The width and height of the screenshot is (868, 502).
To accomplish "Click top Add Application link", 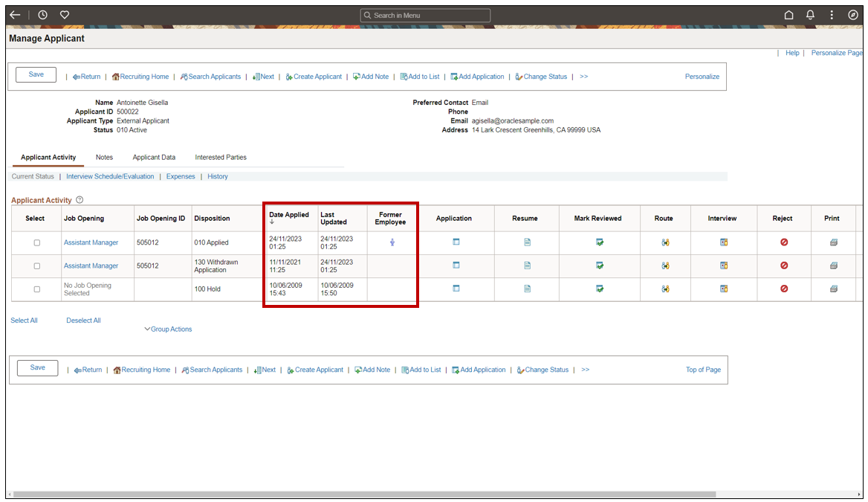I will (x=477, y=77).
